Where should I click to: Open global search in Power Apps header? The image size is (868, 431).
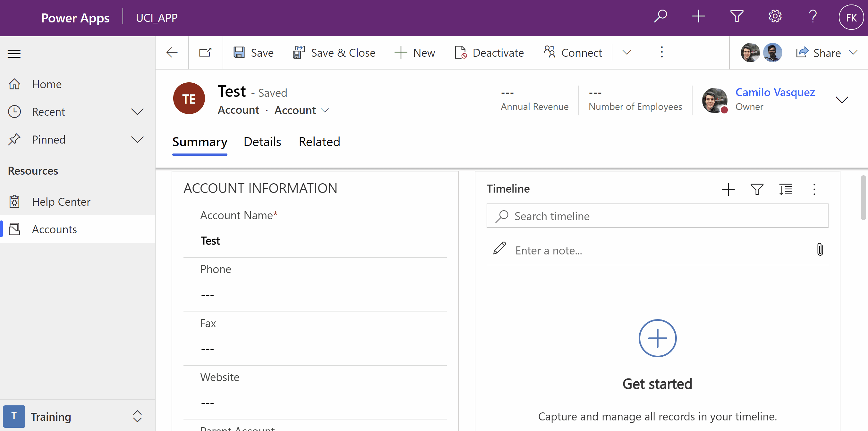[660, 16]
